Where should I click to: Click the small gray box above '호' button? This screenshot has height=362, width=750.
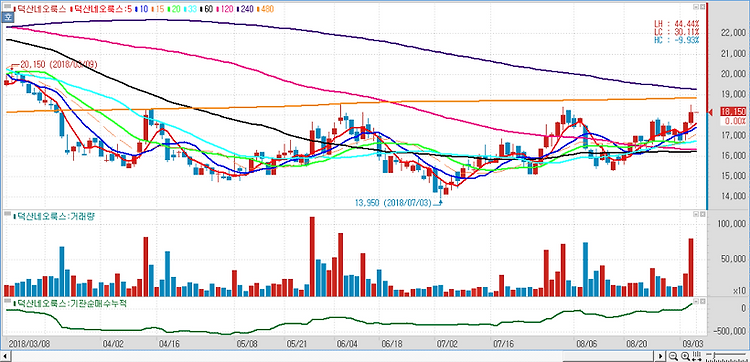pyautogui.click(x=8, y=6)
